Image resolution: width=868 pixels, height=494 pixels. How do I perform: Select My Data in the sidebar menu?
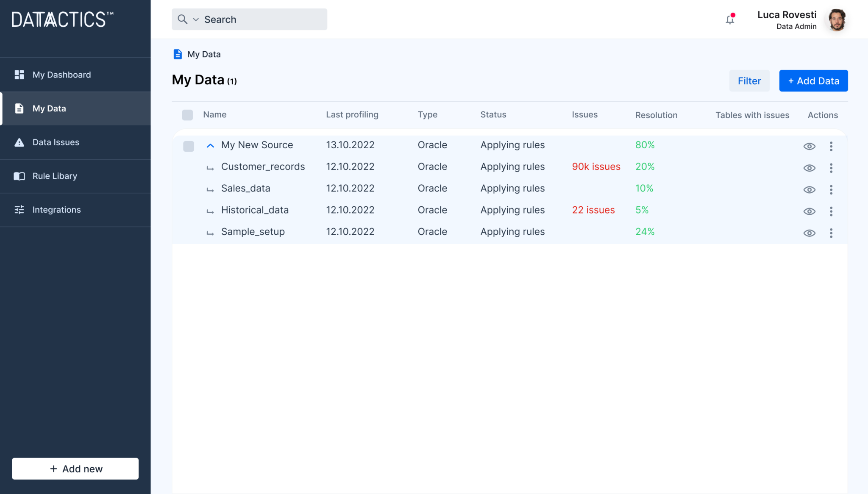(x=49, y=108)
